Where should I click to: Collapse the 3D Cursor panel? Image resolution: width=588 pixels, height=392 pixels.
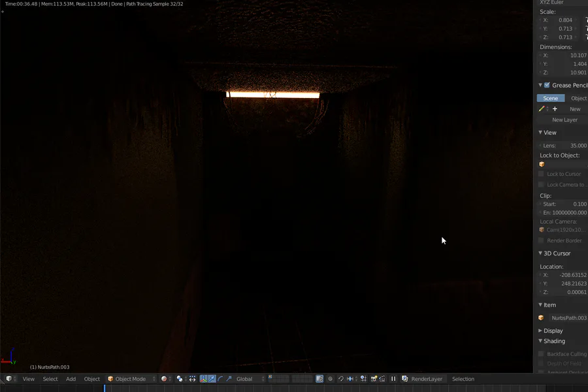pos(540,253)
